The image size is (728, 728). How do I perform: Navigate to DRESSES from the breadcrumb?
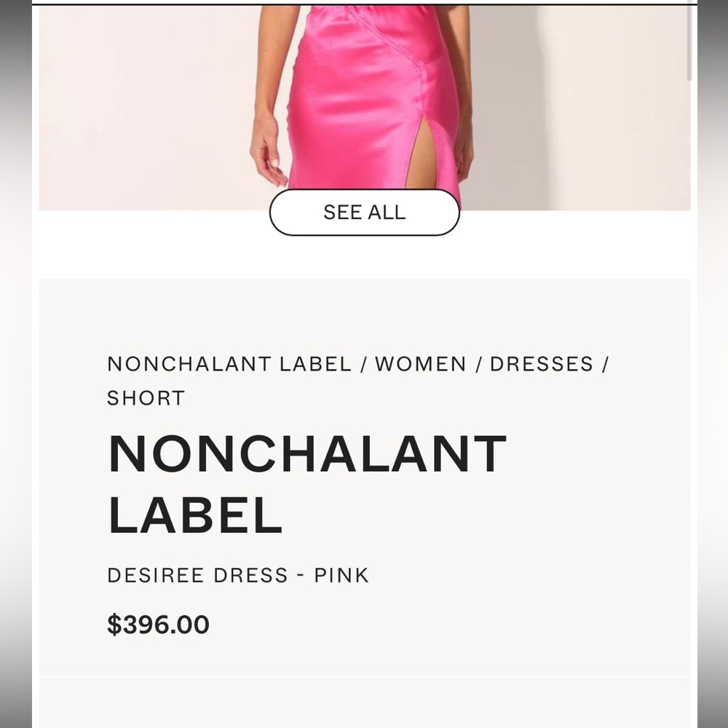pyautogui.click(x=542, y=364)
